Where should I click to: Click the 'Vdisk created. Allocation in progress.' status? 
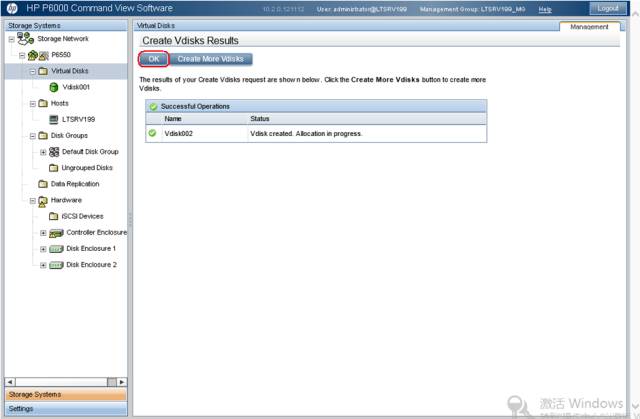(x=306, y=133)
